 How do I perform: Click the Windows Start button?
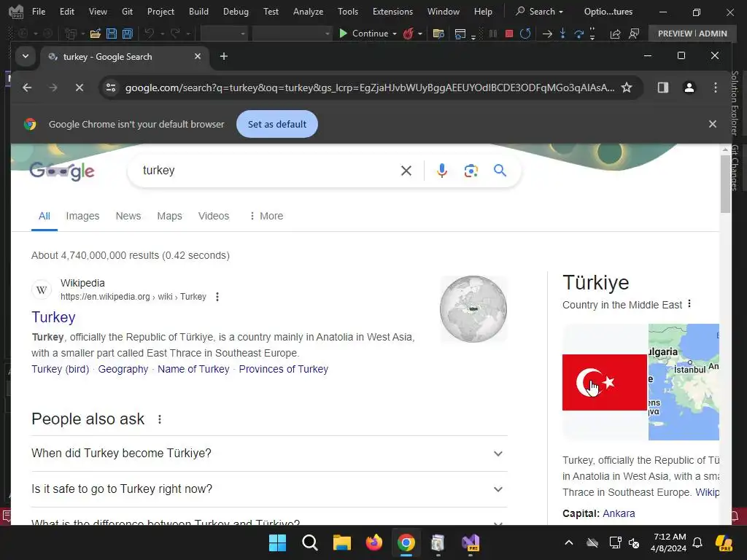(x=277, y=542)
